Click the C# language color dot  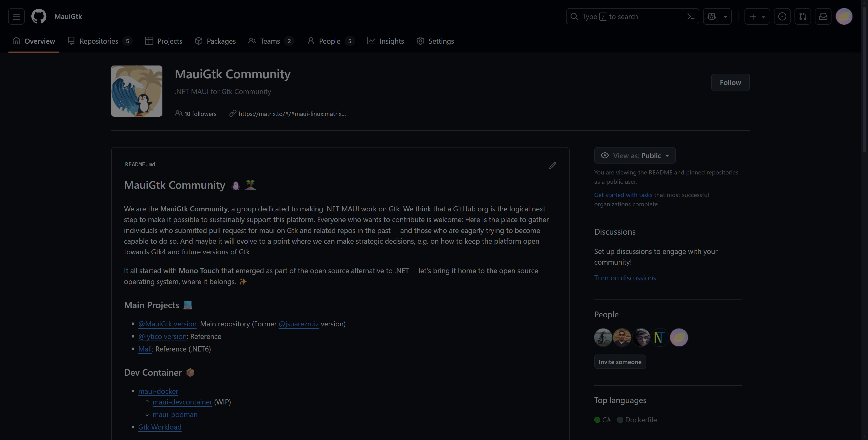(x=597, y=420)
